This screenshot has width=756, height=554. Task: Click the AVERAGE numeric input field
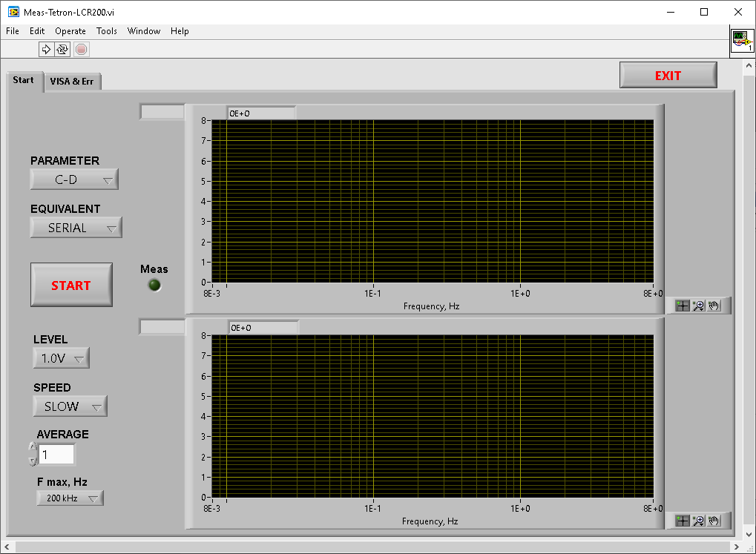[57, 455]
